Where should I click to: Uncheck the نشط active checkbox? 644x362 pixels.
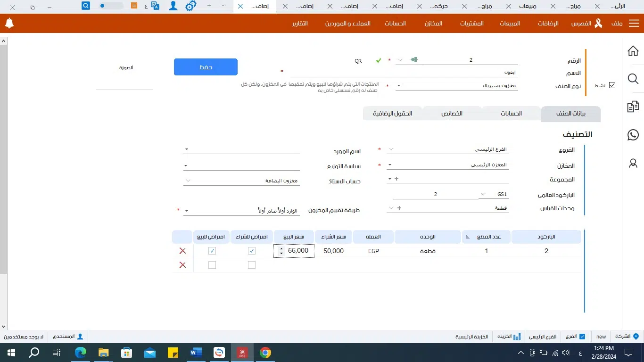[x=612, y=85]
